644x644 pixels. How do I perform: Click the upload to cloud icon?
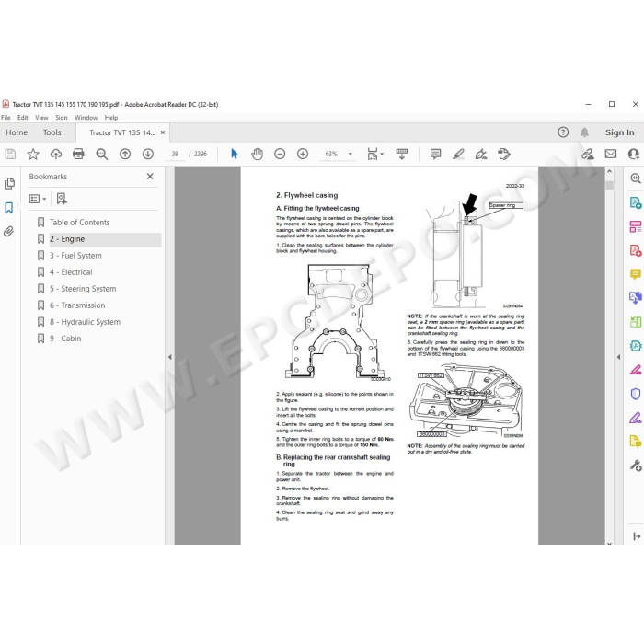tap(56, 154)
